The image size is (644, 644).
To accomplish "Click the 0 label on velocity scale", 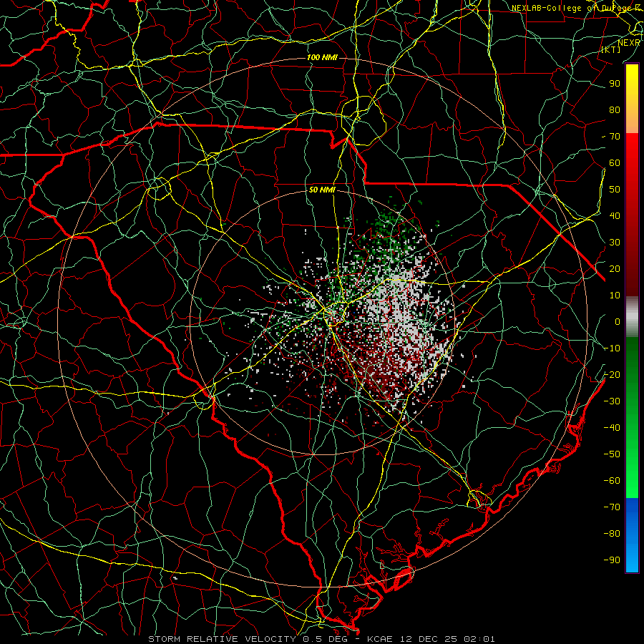I will click(618, 322).
